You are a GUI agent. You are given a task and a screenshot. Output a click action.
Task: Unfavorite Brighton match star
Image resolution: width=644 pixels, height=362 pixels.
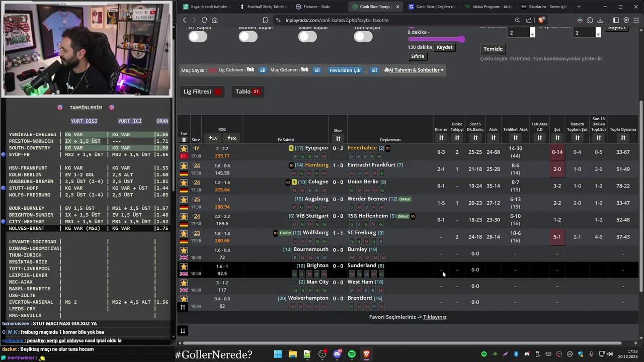pos(184,266)
